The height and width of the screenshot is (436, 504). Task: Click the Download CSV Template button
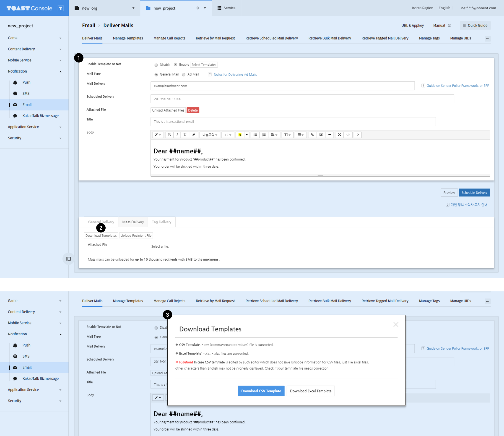(x=261, y=391)
